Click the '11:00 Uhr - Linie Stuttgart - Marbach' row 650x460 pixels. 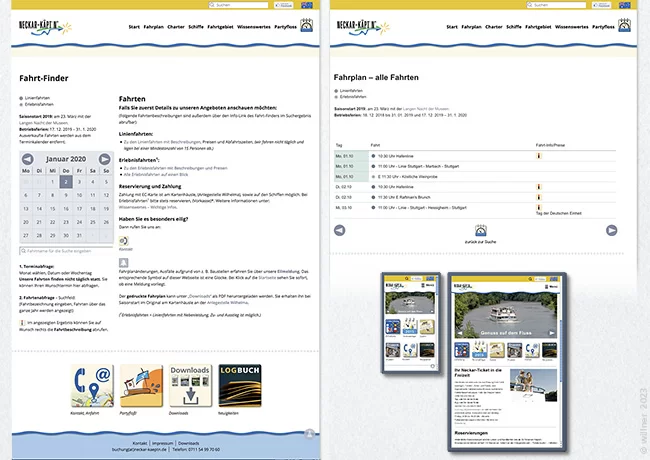coord(475,166)
